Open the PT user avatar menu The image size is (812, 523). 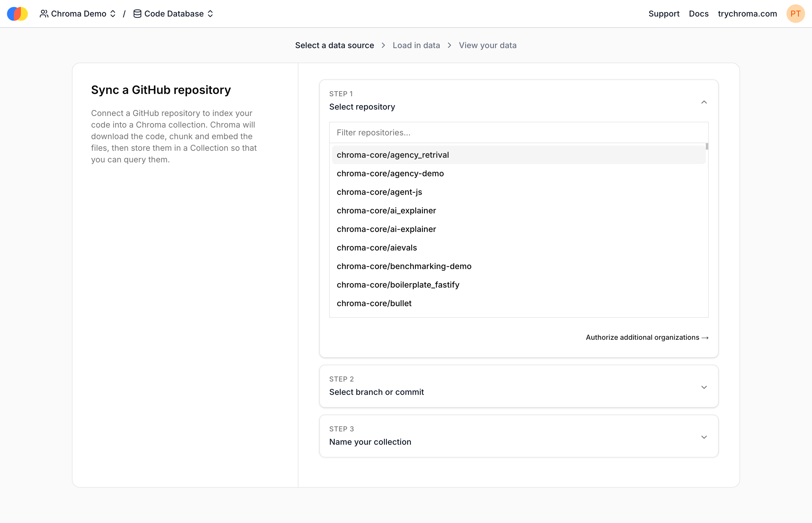795,14
